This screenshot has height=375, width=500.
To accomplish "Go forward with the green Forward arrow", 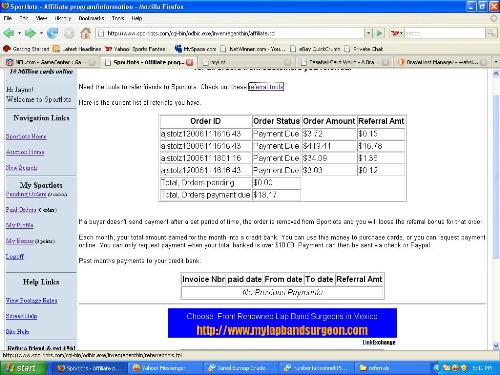I will (x=30, y=33).
